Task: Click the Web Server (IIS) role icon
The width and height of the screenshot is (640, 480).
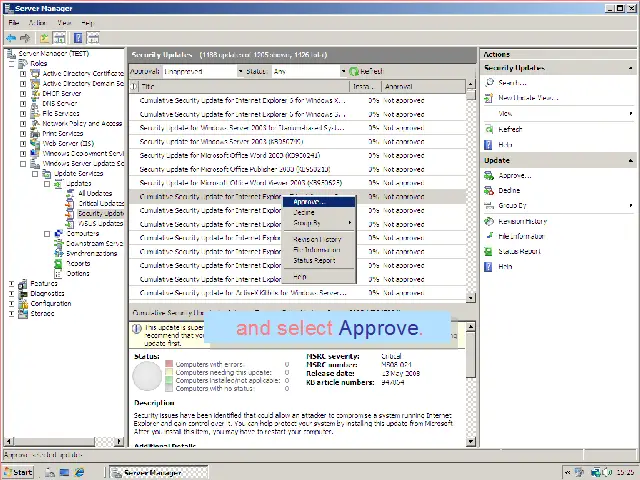Action: coord(35,143)
